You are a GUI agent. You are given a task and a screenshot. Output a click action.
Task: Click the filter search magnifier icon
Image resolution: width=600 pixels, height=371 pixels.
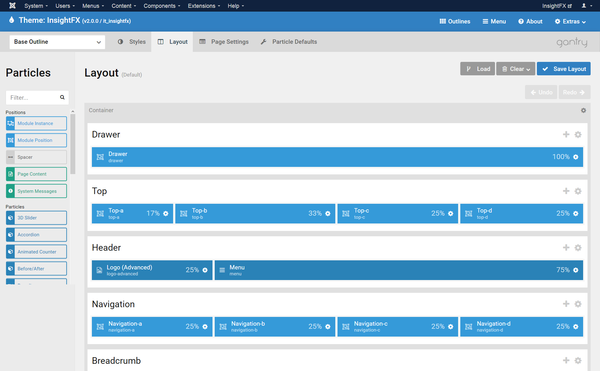(x=62, y=98)
